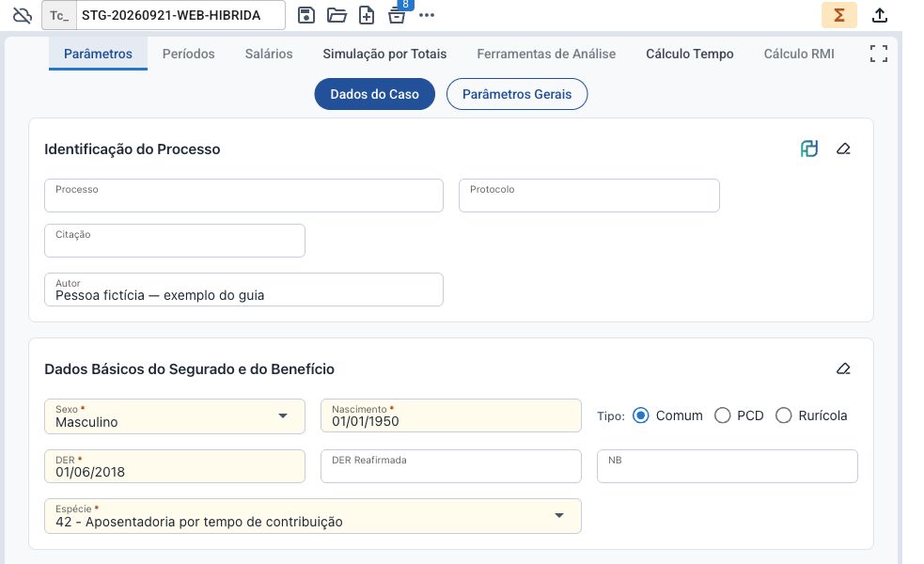Clear Dados Básicos do Segurado with eraser icon
Image resolution: width=924 pixels, height=564 pixels.
(x=843, y=368)
